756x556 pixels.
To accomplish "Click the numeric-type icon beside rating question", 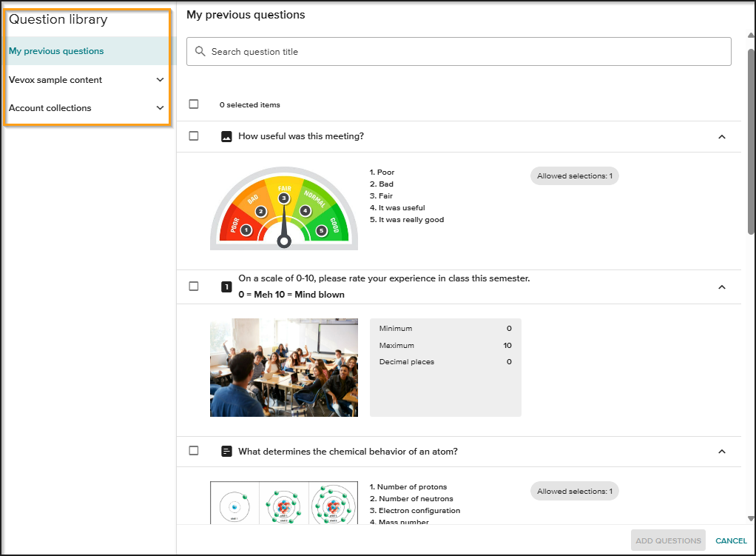I will coord(227,287).
